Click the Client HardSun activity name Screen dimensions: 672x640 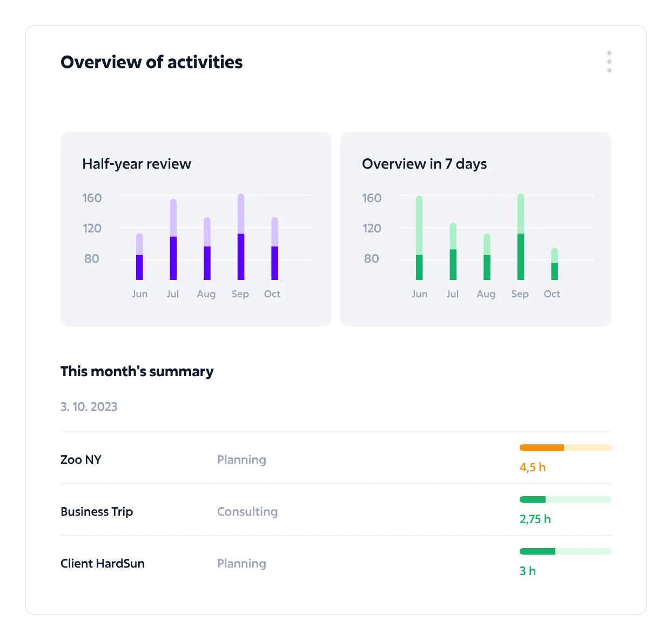103,563
